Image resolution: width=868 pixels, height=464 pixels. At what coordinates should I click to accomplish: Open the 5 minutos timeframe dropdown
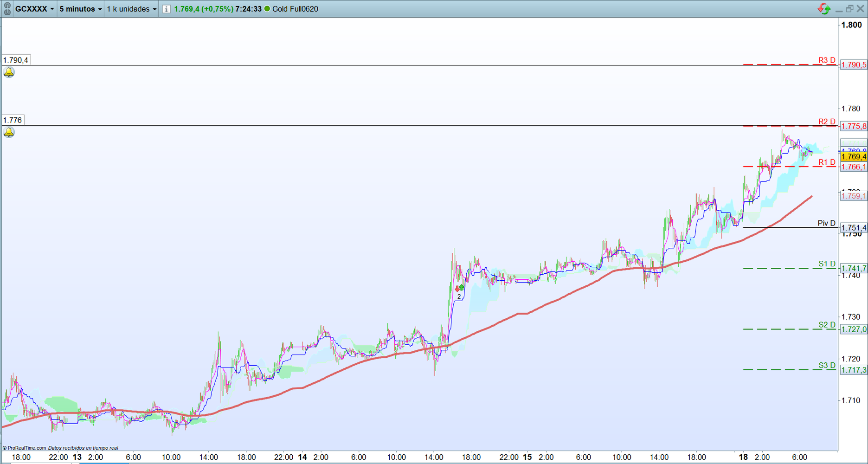click(x=81, y=9)
